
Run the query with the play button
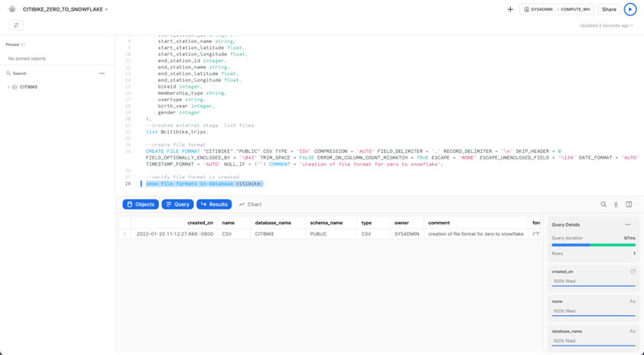point(629,9)
